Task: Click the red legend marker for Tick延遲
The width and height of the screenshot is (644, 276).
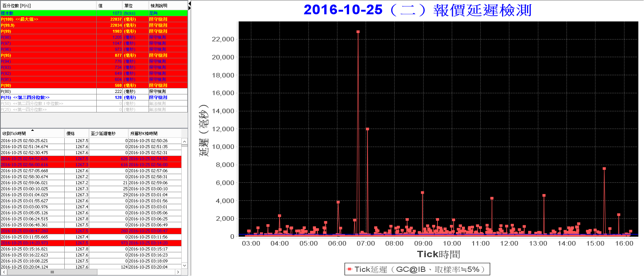Action: 349,269
